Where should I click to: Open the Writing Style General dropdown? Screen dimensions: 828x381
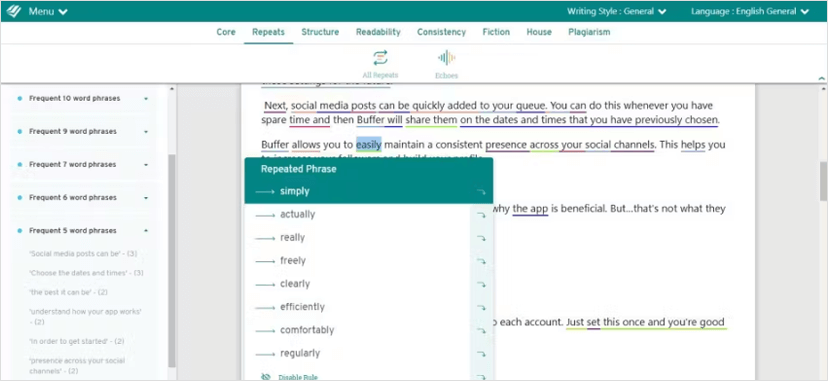coord(616,11)
